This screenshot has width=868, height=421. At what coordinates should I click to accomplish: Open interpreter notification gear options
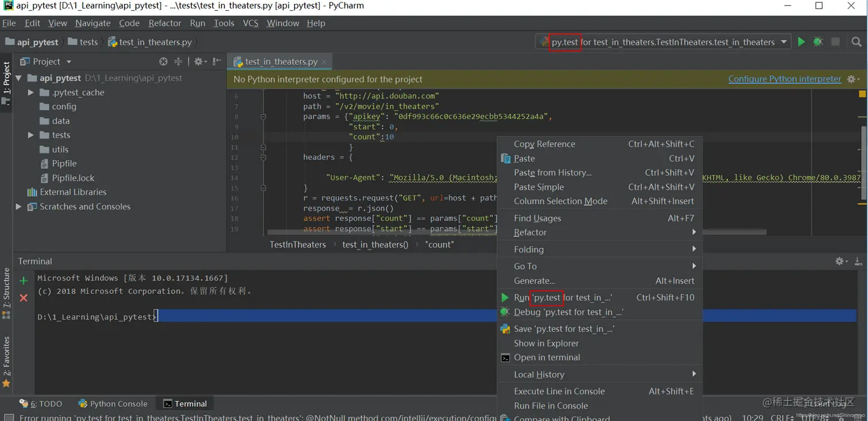point(854,79)
